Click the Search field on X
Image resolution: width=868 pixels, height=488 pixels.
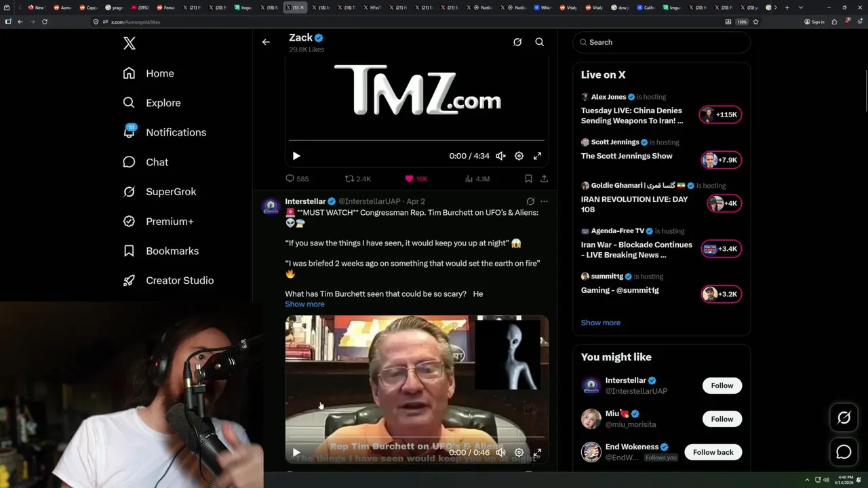coord(662,42)
